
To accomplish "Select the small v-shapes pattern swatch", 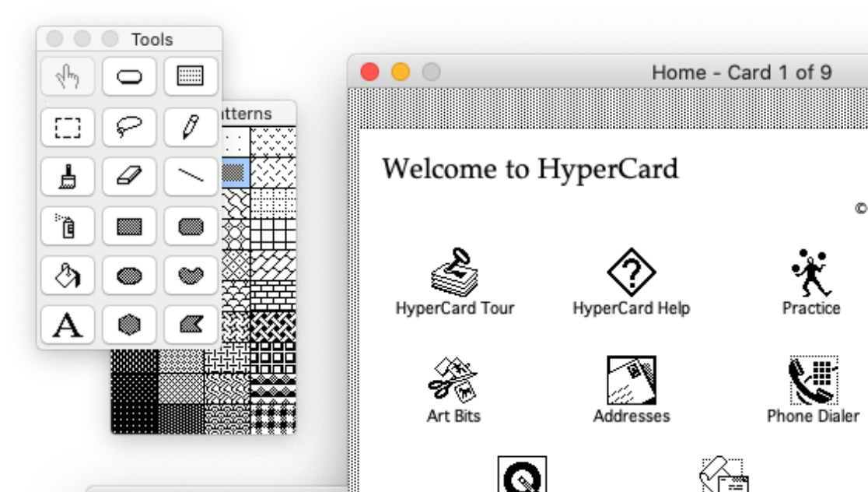I will click(x=273, y=142).
